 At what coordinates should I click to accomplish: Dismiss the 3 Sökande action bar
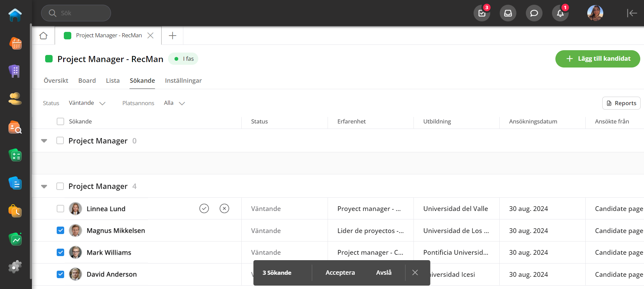click(x=415, y=273)
